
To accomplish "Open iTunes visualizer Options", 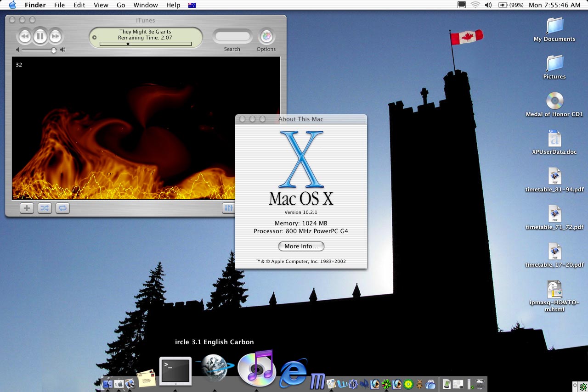I will 266,36.
